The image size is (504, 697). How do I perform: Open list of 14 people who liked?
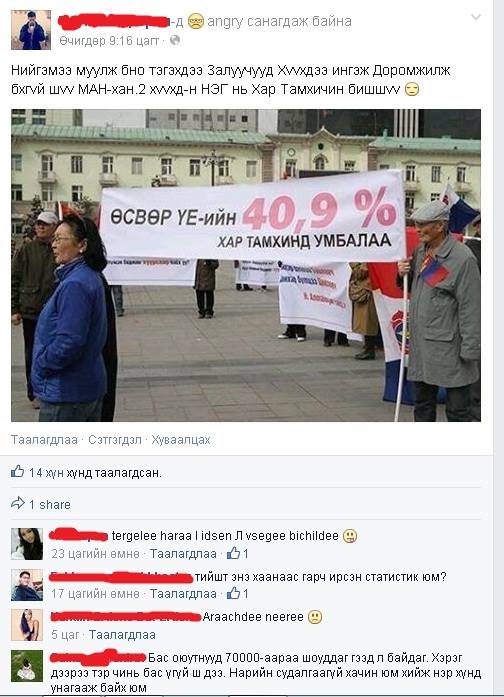pyautogui.click(x=95, y=473)
